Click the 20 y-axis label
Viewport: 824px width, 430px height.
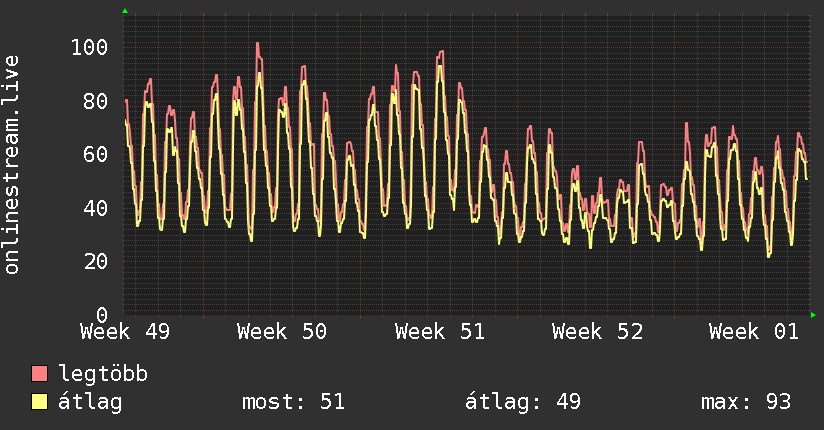point(96,261)
